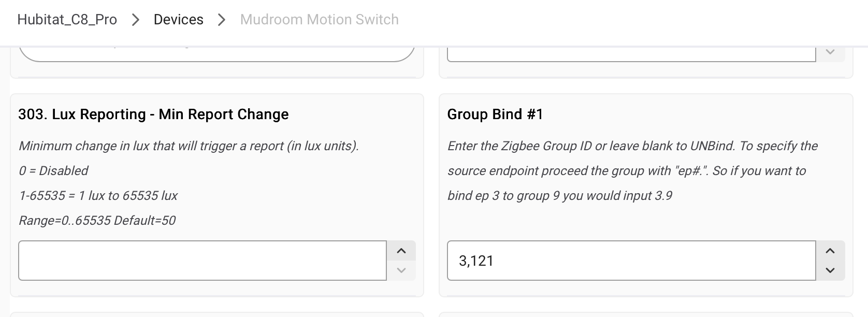
Task: Increment the Group Bind #1 value
Action: pos(830,251)
